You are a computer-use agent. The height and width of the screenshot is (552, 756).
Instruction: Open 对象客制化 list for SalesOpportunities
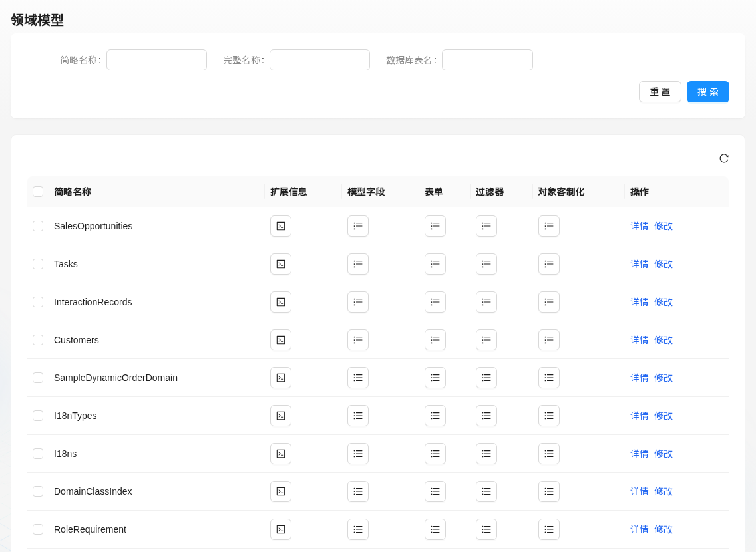click(548, 226)
